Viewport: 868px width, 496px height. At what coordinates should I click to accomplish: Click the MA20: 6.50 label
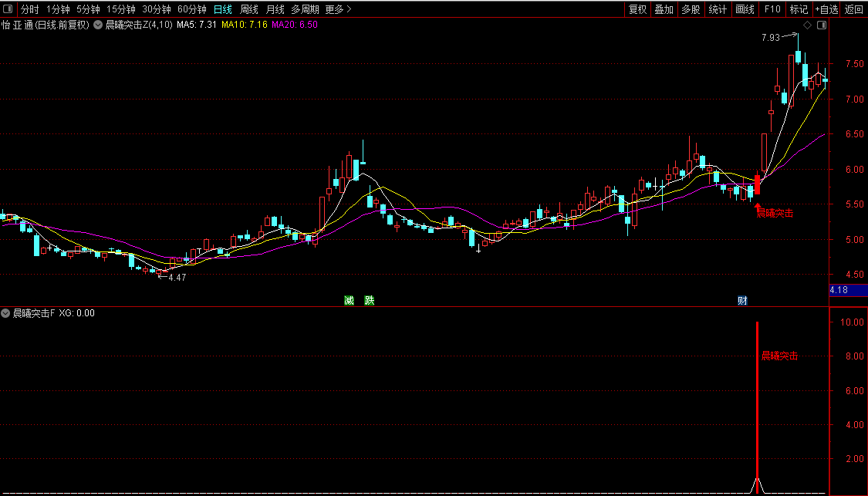(x=295, y=25)
